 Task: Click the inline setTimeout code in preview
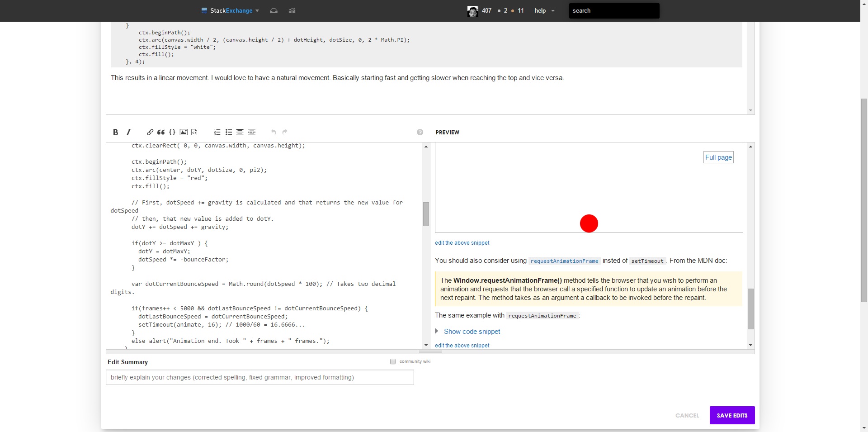(x=647, y=261)
